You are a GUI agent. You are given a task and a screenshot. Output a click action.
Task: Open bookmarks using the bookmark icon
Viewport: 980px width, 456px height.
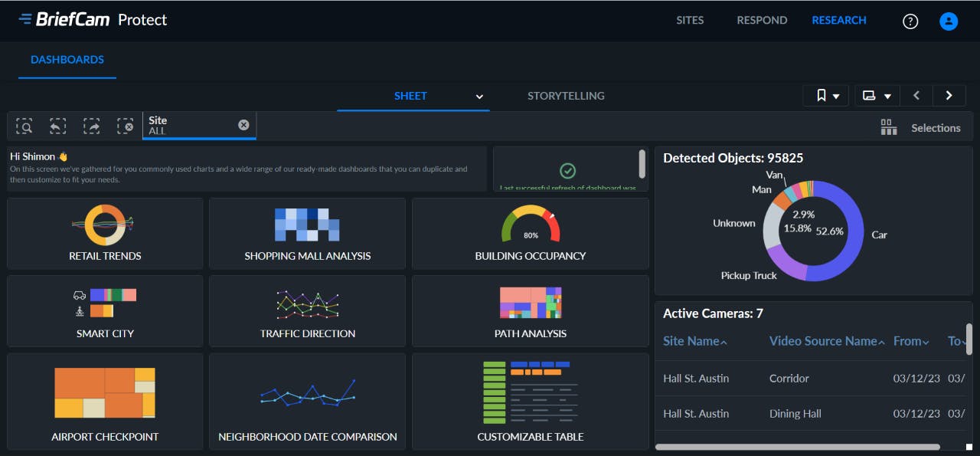coord(821,95)
